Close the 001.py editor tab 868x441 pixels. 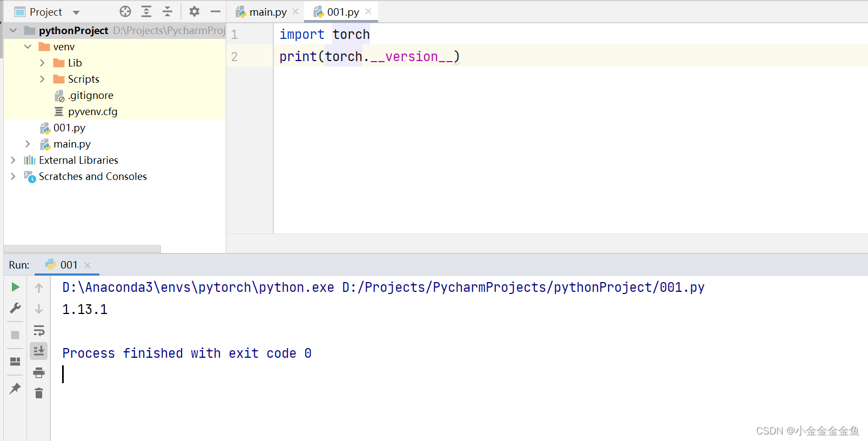point(368,11)
